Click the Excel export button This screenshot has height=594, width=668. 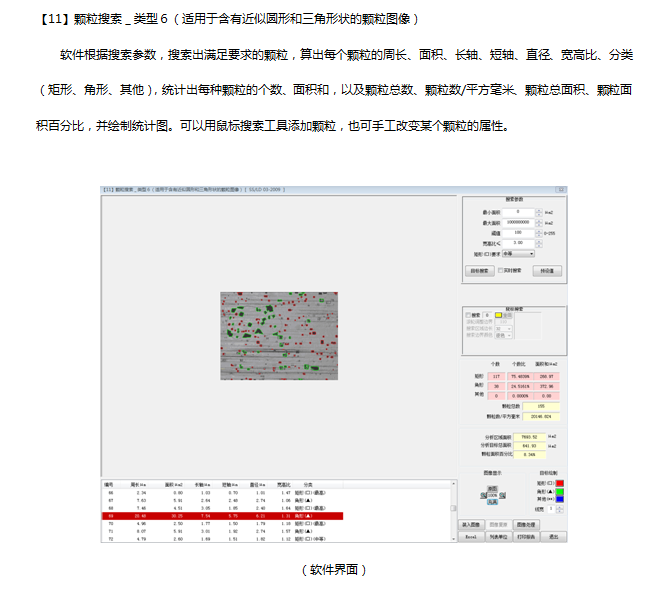[x=472, y=537]
